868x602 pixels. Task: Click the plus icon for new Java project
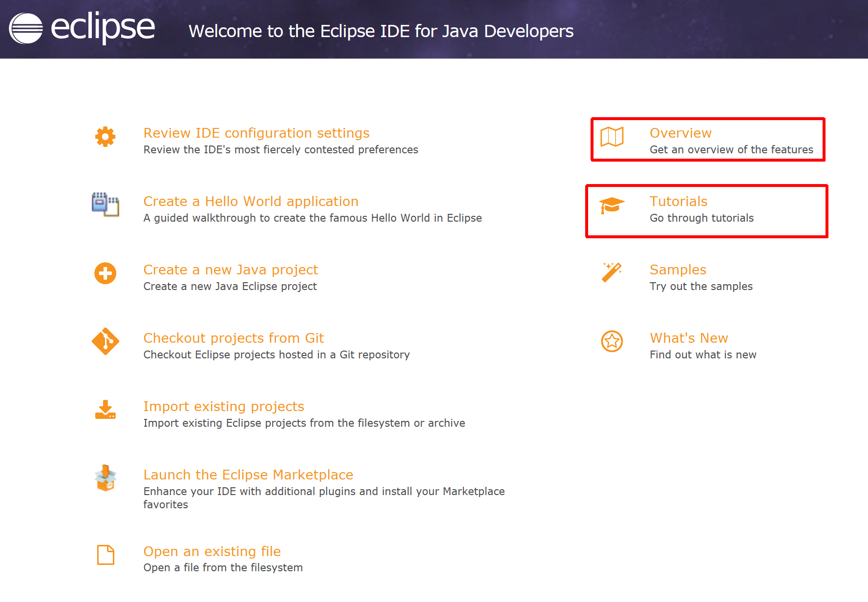[106, 273]
